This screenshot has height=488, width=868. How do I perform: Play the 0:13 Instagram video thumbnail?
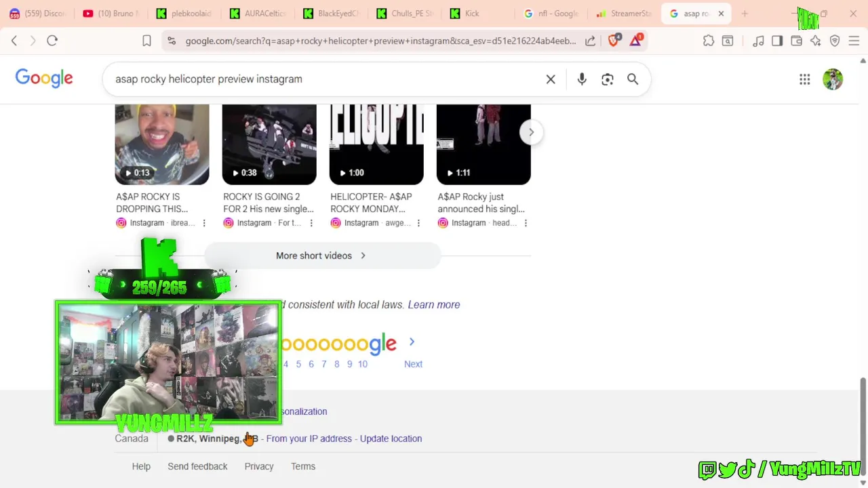point(162,144)
